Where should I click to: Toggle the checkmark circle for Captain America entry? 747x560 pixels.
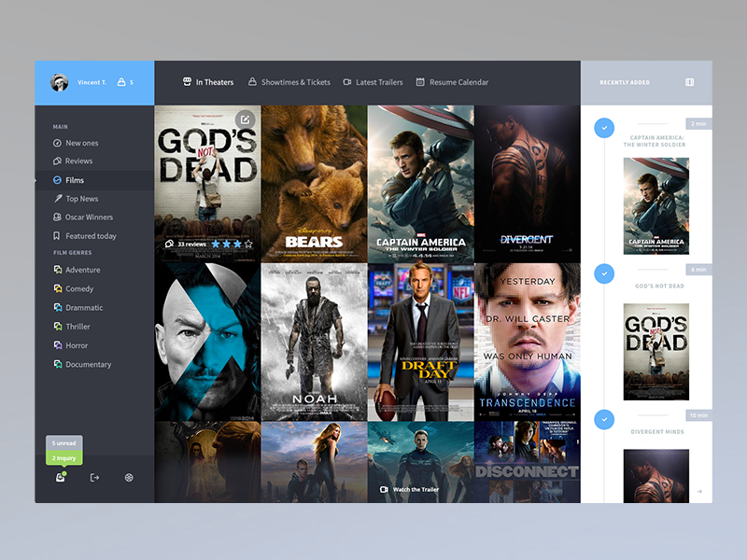(604, 128)
